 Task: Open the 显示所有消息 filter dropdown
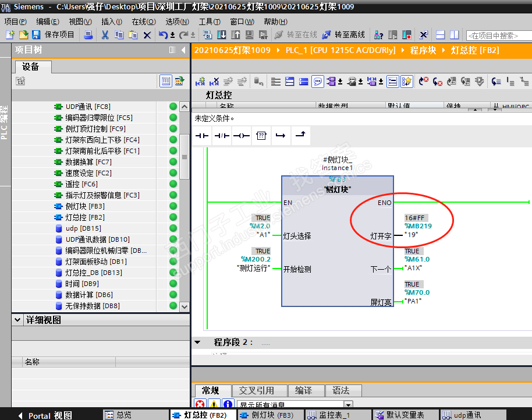pyautogui.click(x=348, y=405)
